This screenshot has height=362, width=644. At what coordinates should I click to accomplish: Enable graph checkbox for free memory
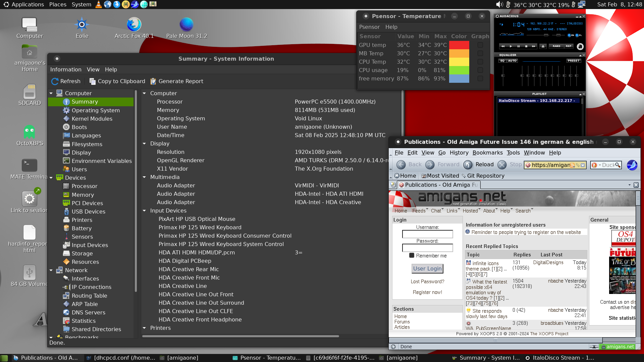point(480,78)
